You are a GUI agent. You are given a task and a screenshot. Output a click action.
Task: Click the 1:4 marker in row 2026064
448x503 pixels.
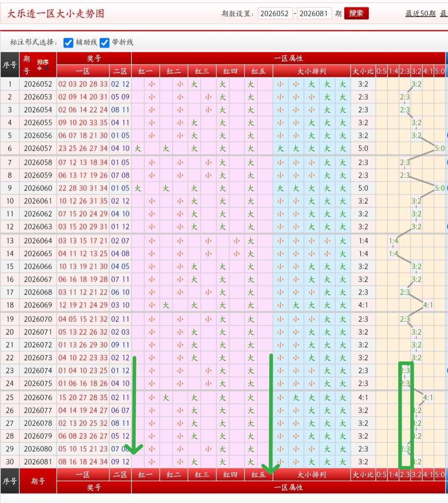tap(393, 241)
